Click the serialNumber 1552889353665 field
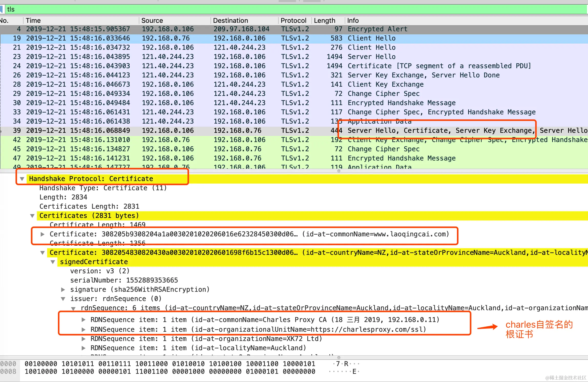The height and width of the screenshot is (382, 588). [x=124, y=280]
